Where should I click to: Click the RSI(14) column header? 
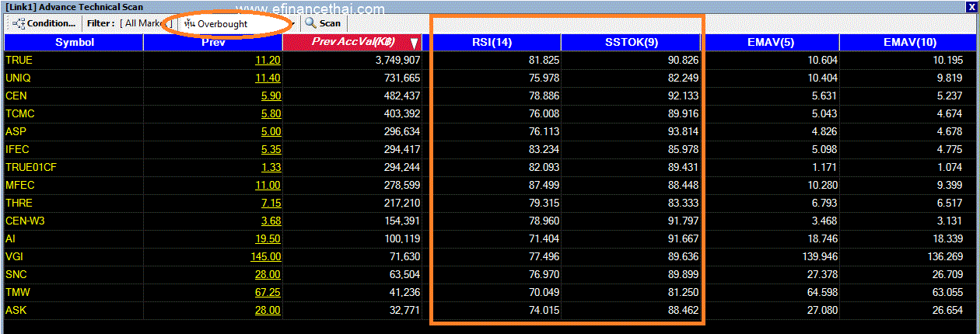[x=492, y=42]
